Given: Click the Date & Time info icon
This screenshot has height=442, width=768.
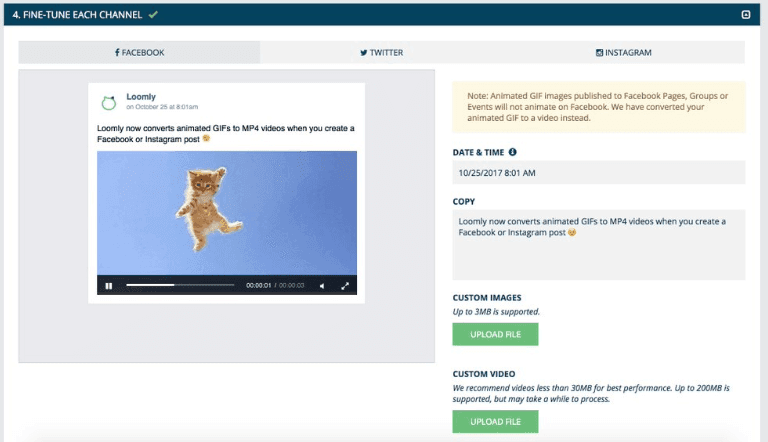Looking at the screenshot, I should click(512, 152).
